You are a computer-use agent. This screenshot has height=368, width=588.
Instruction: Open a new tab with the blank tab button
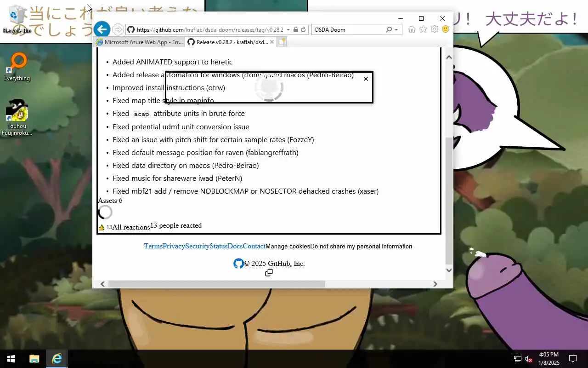click(x=282, y=42)
